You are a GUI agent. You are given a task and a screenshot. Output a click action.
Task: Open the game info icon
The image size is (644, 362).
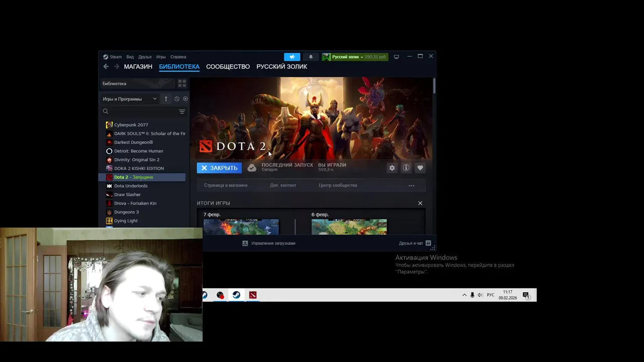click(406, 168)
